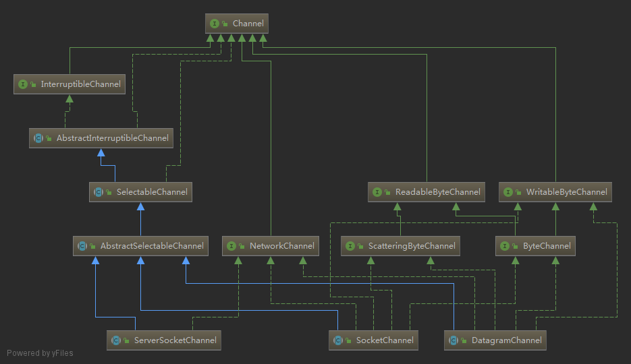Click the interface icon on the Channel node

click(215, 24)
